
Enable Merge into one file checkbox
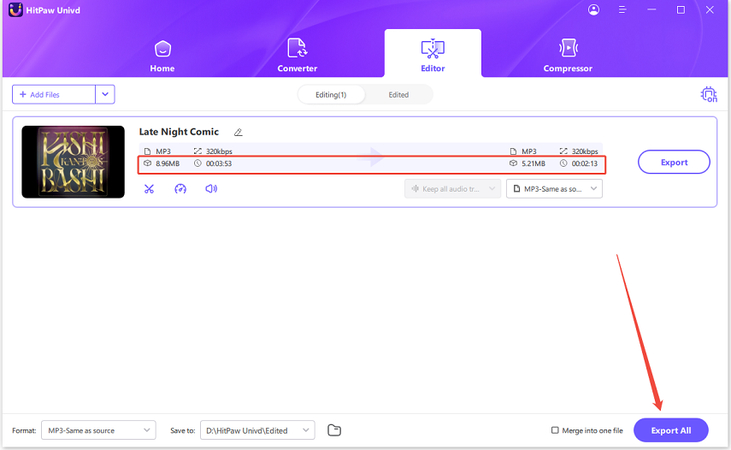(555, 430)
